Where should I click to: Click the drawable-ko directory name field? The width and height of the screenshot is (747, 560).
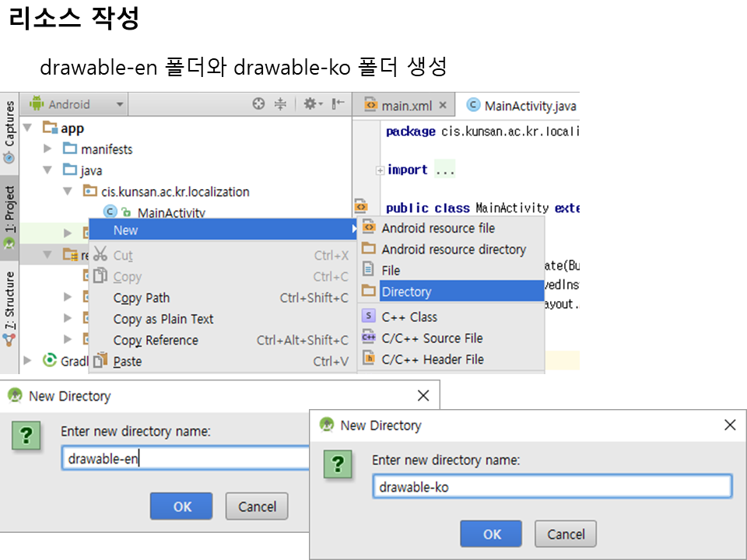point(552,488)
